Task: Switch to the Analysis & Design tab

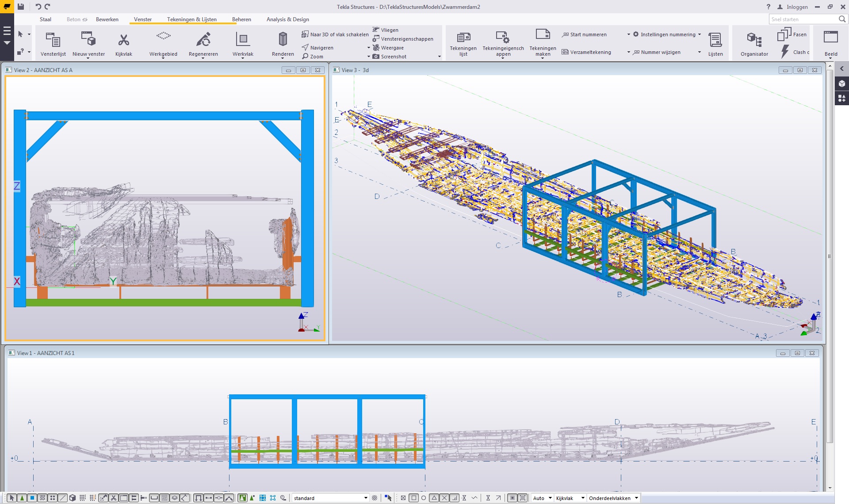Action: click(x=287, y=19)
